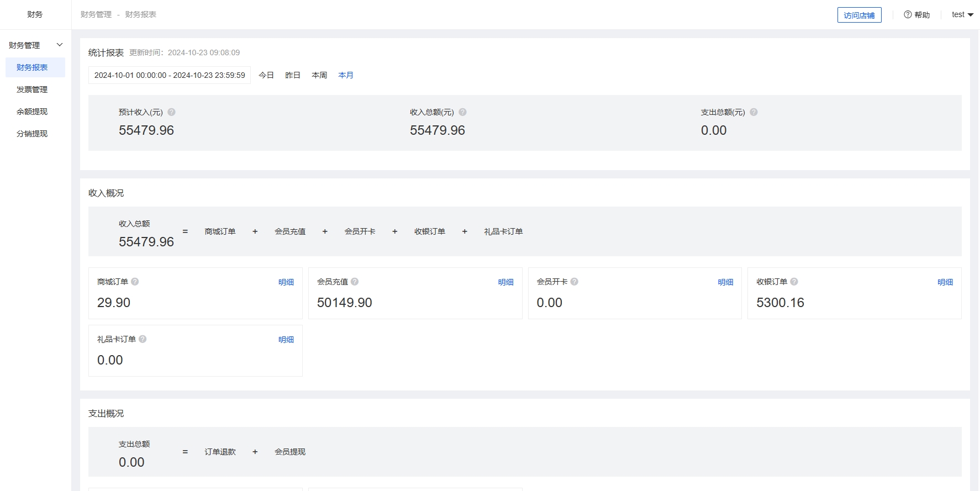This screenshot has width=980, height=491.
Task: Open 明细 for 会员开卡
Action: [725, 282]
